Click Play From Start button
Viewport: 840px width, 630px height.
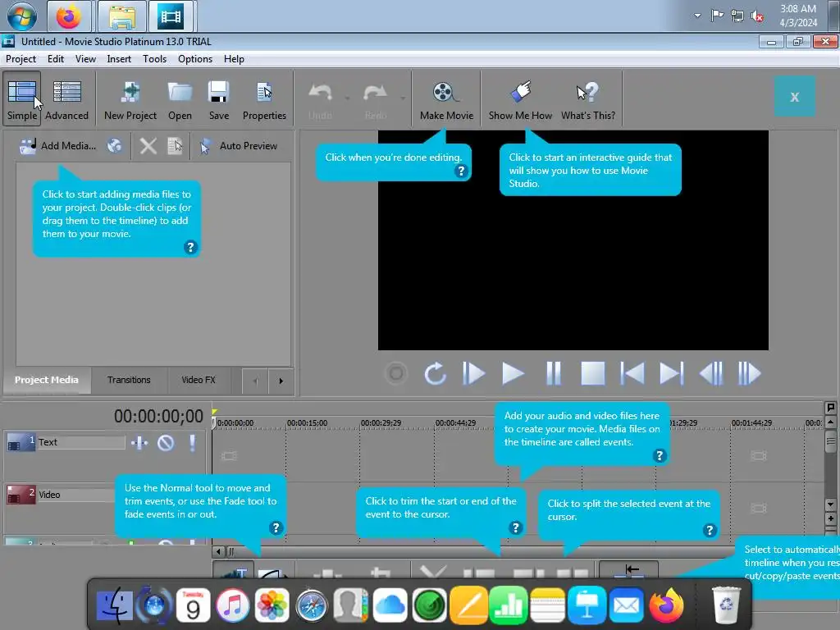click(x=473, y=373)
